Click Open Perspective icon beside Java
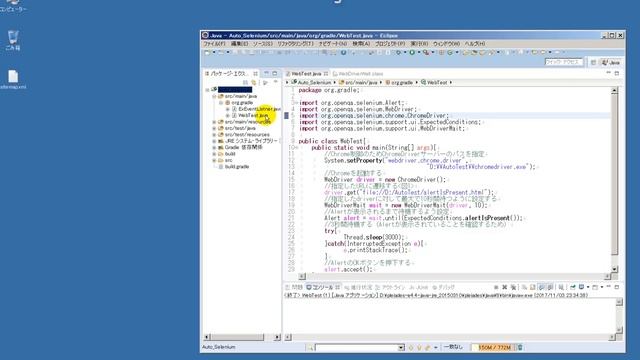The image size is (640, 360). pyautogui.click(x=593, y=62)
